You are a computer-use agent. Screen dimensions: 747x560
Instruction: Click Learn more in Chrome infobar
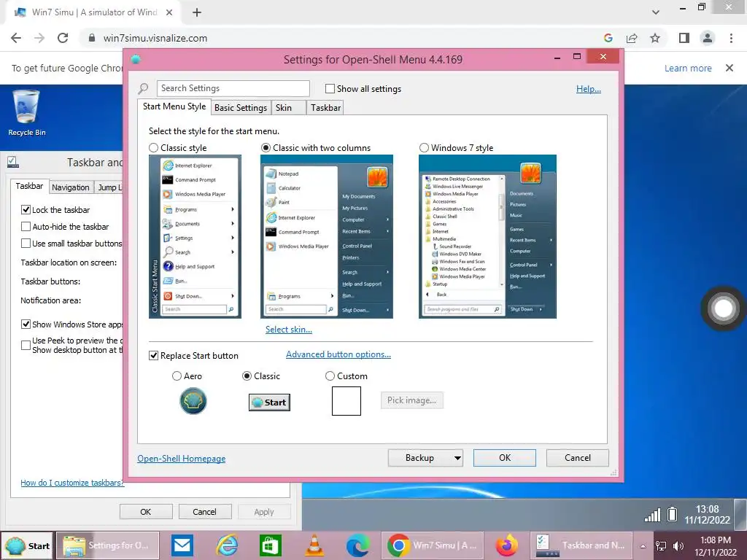pyautogui.click(x=688, y=68)
